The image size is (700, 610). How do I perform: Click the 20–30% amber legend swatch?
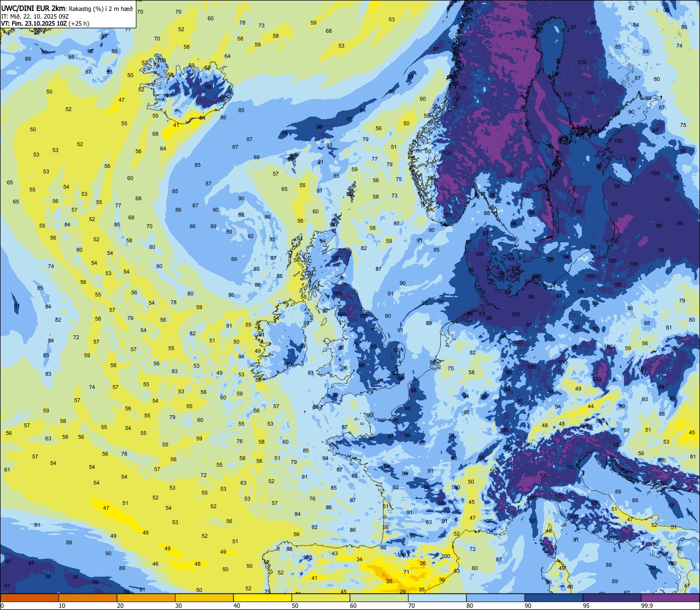pyautogui.click(x=146, y=597)
